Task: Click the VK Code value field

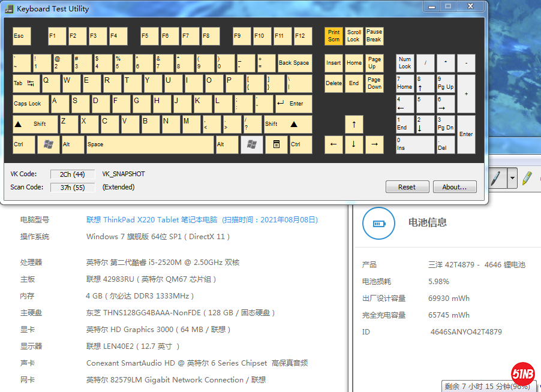Action: (72, 174)
